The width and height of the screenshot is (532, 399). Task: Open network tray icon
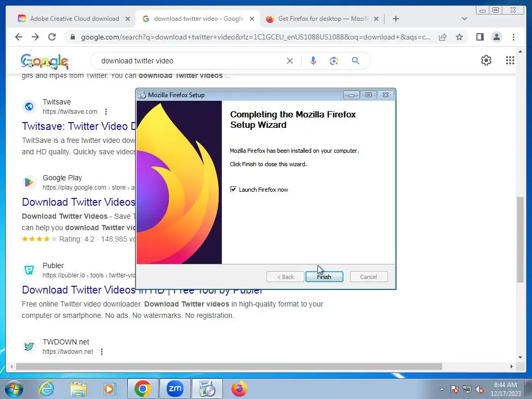tap(467, 389)
